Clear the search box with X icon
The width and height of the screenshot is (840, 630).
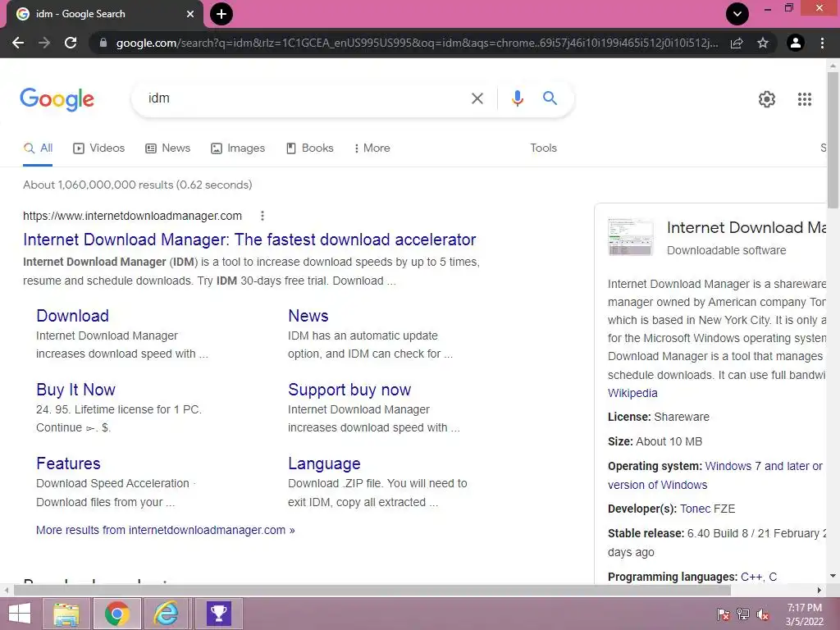point(477,98)
